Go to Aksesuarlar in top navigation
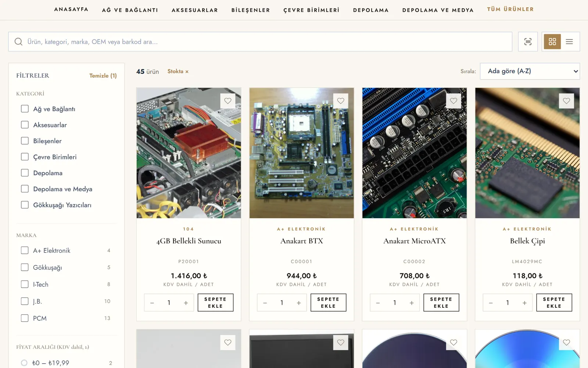This screenshot has width=588, height=368. [x=195, y=10]
